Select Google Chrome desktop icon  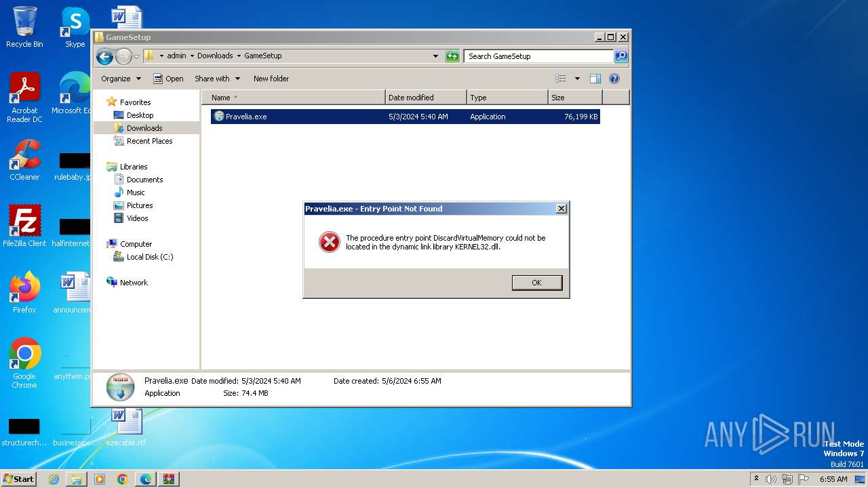24,363
